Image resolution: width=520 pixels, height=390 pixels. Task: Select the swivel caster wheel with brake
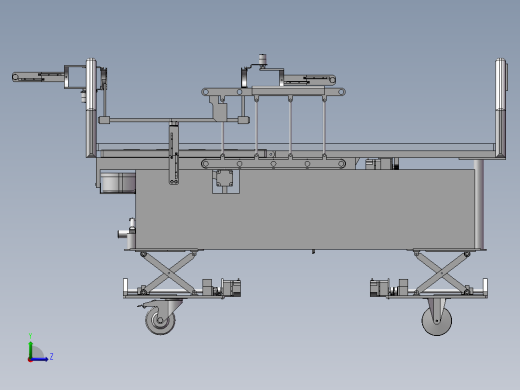coord(160,317)
